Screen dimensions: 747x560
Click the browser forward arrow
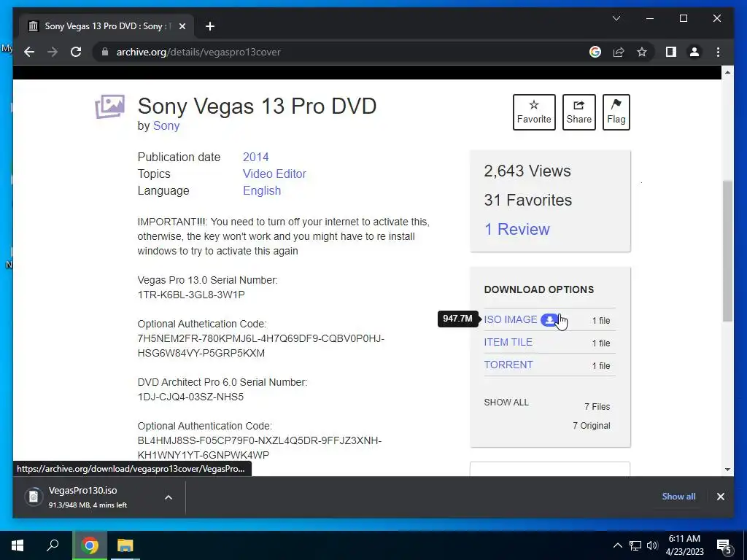[x=53, y=52]
